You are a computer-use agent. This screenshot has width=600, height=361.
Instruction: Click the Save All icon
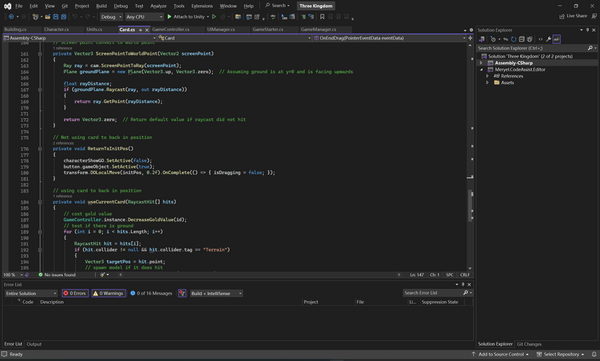click(64, 17)
